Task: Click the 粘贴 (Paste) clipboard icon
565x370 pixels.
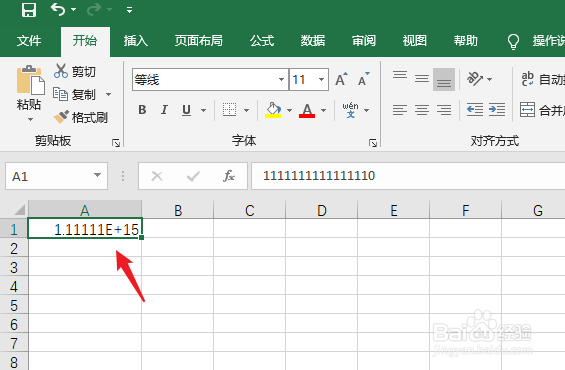Action: [x=30, y=80]
